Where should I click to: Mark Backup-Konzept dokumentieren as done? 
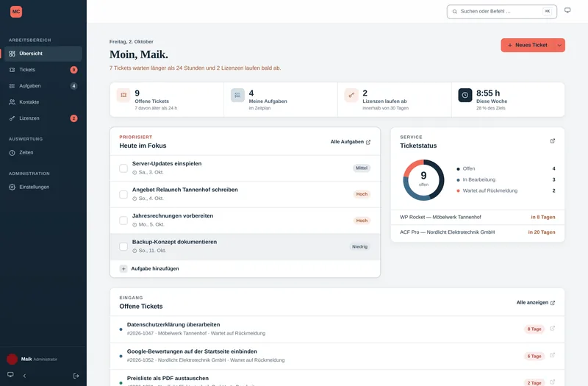(x=123, y=246)
